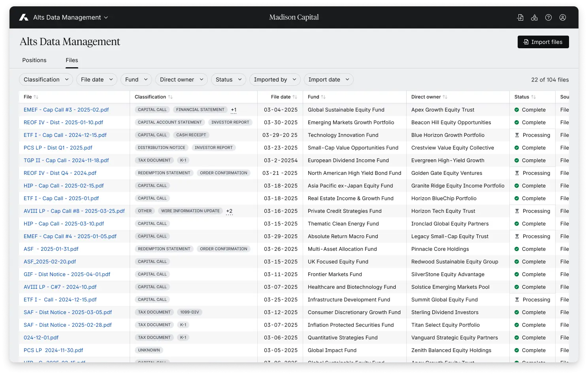Switch to the Files tab
Viewport: 588px width, 375px height.
click(72, 60)
